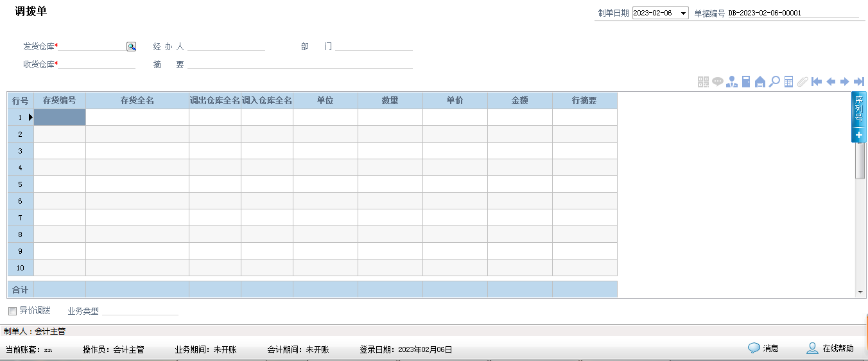Click the magnifying glass search toolbar icon
868x361 pixels.
(775, 82)
